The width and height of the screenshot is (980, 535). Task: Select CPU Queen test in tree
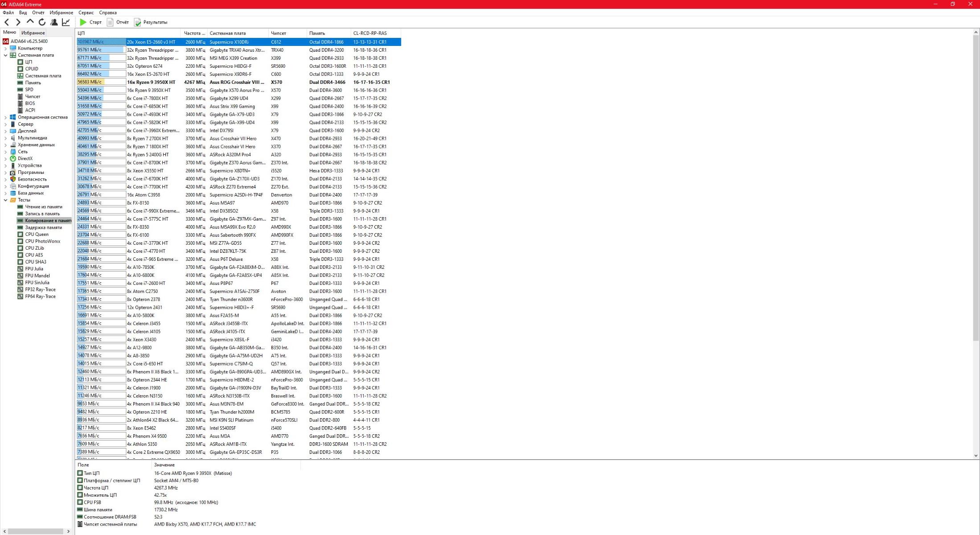click(x=37, y=235)
